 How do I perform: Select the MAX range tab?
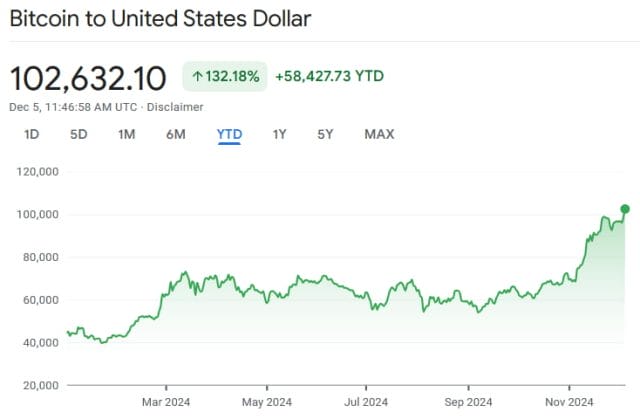[x=379, y=134]
